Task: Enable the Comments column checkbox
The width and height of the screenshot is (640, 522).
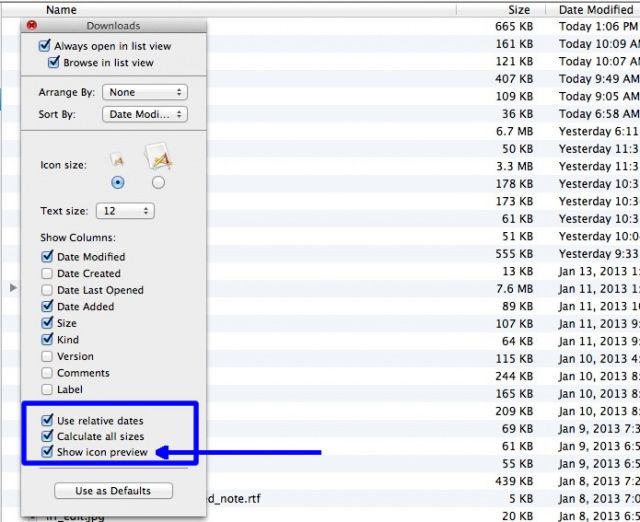Action: tap(47, 373)
